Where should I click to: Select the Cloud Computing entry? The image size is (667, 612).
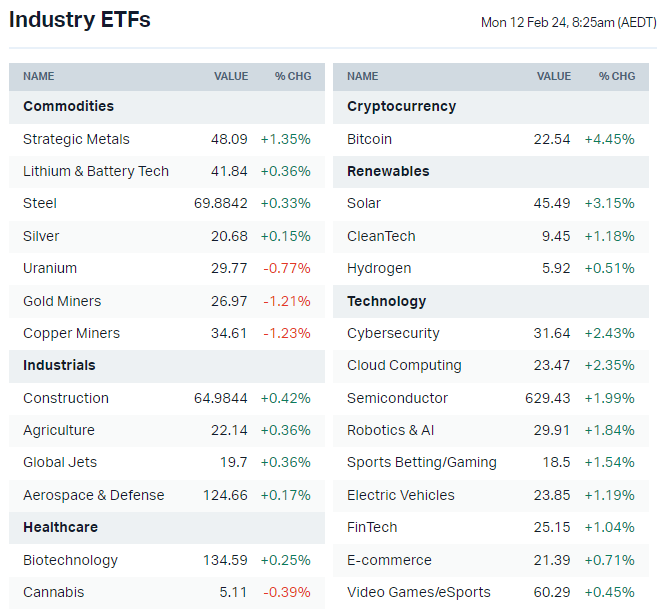(404, 365)
